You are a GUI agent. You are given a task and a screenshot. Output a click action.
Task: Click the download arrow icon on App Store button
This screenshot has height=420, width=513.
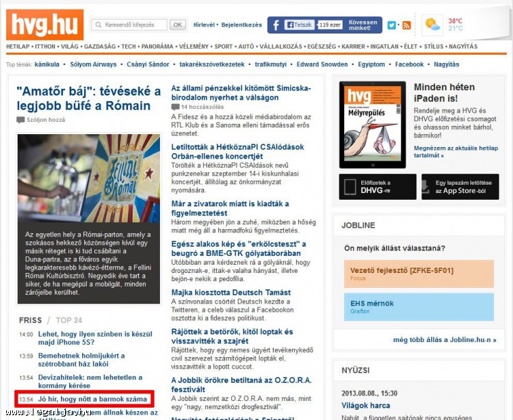(428, 187)
